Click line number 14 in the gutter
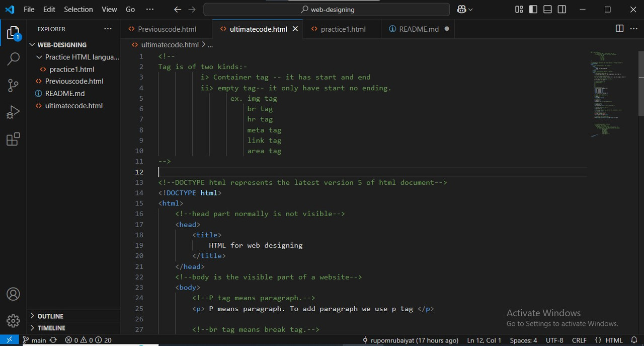The height and width of the screenshot is (346, 644). [139, 193]
